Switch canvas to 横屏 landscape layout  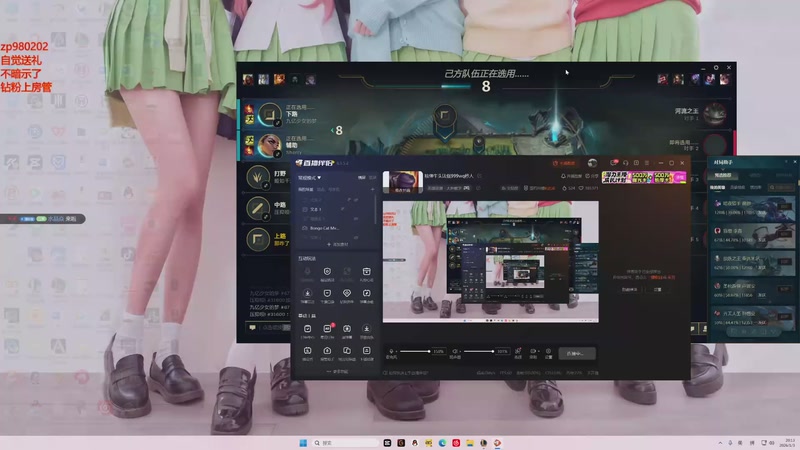click(x=361, y=178)
